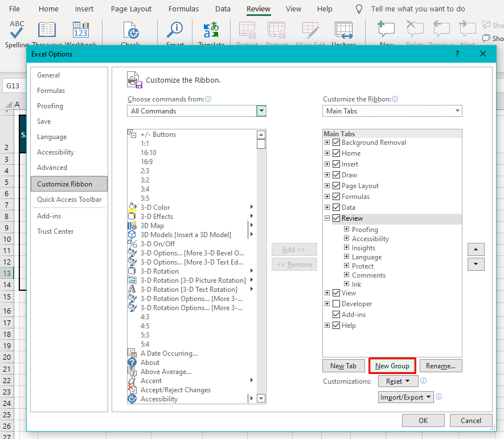Click the New Tab button
Screen dimensions: 504x439
(343, 365)
